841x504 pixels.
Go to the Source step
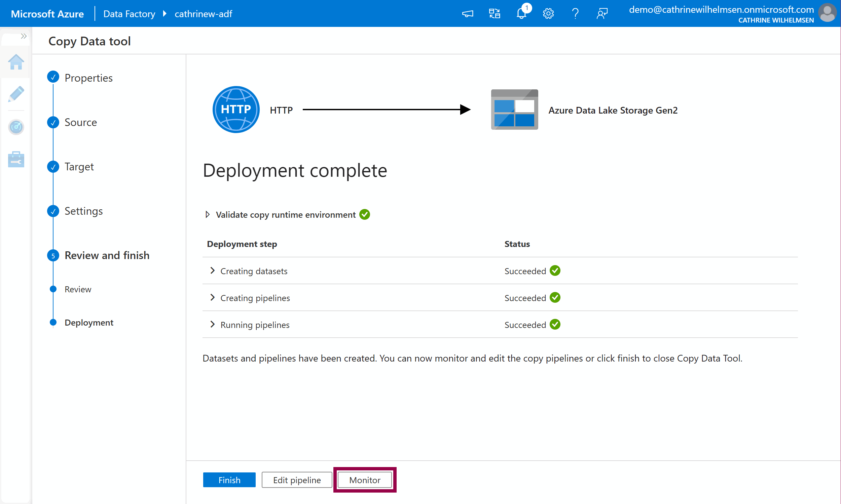click(x=80, y=122)
